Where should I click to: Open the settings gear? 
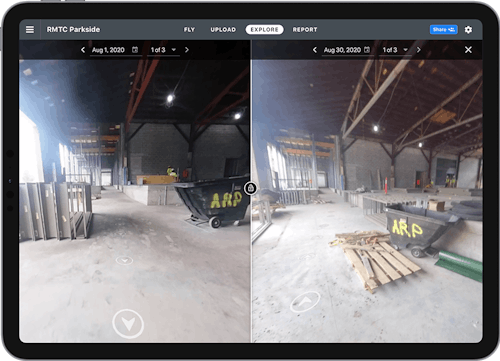[x=468, y=30]
